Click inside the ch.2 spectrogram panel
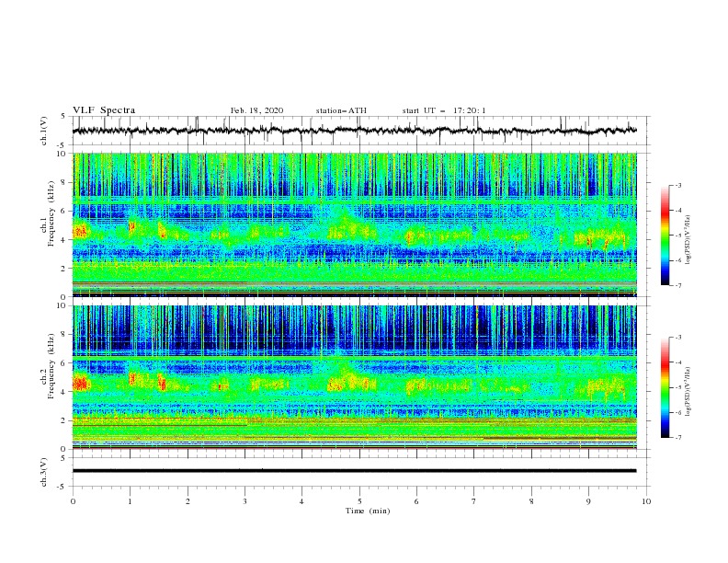Image resolution: width=728 pixels, height=563 pixels. tap(354, 377)
